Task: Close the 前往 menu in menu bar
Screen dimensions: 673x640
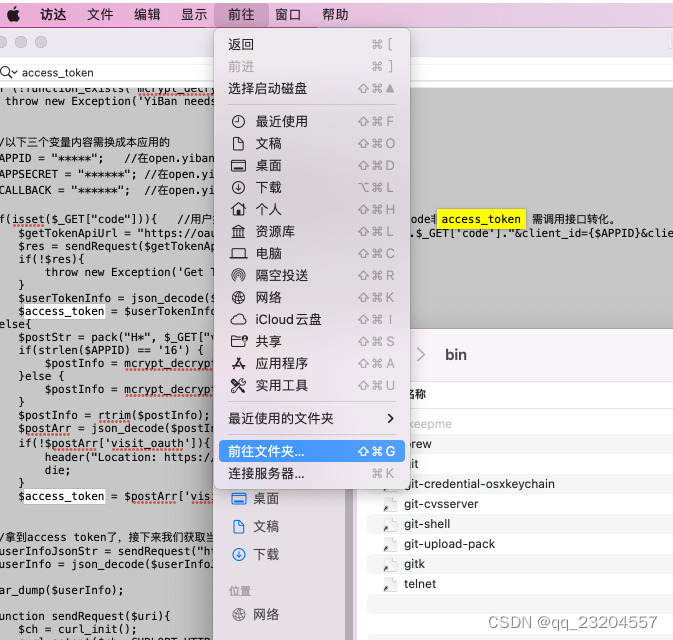Action: coord(241,15)
